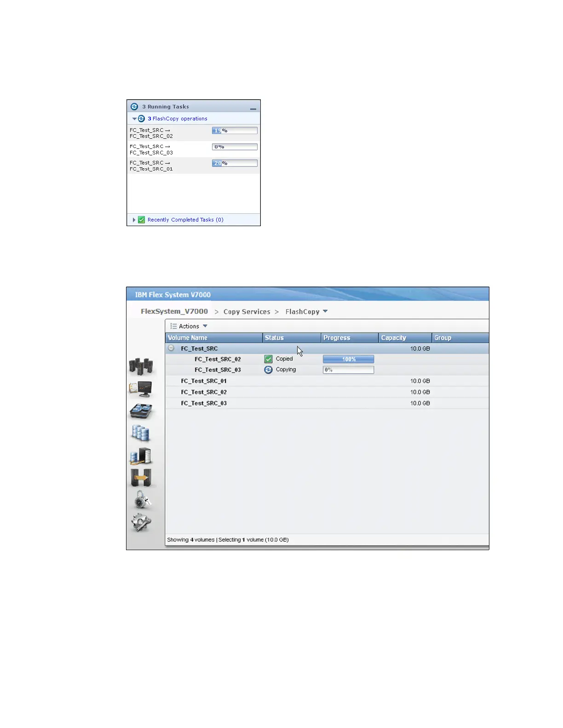Viewport: 563px width, 728px height.
Task: Minimize the Running Tasks panel
Action: 253,108
